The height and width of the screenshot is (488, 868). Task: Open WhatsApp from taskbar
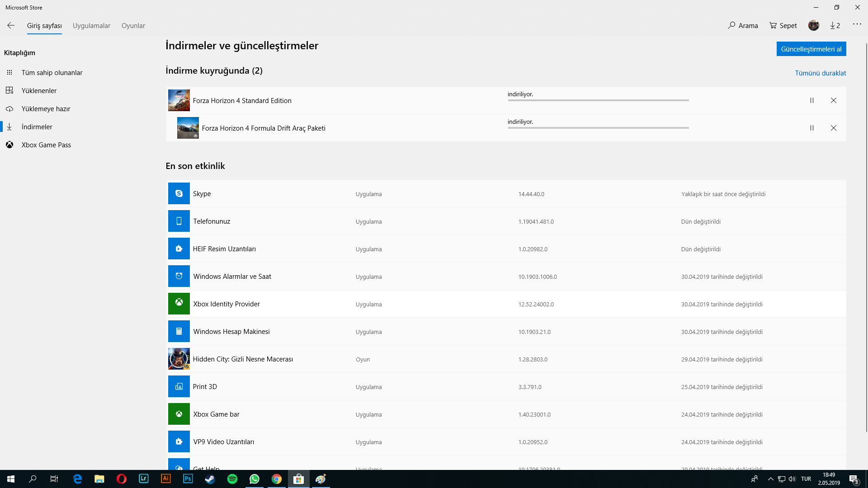(255, 479)
